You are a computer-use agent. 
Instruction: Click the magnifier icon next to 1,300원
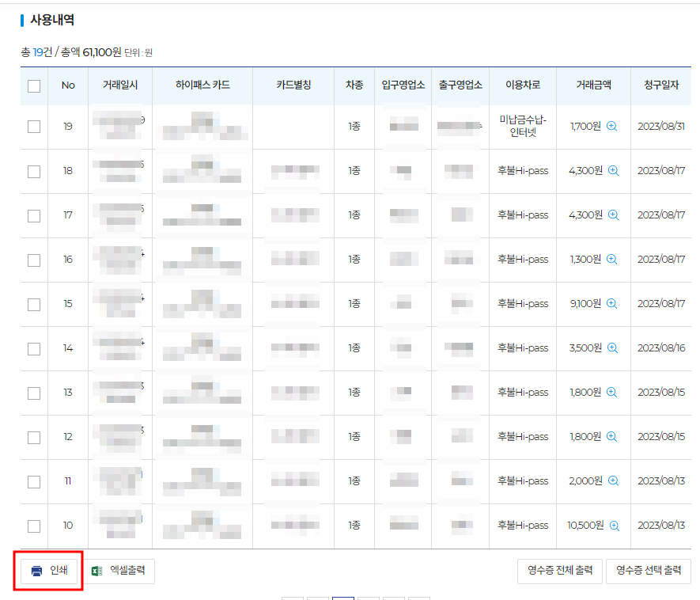point(610,258)
